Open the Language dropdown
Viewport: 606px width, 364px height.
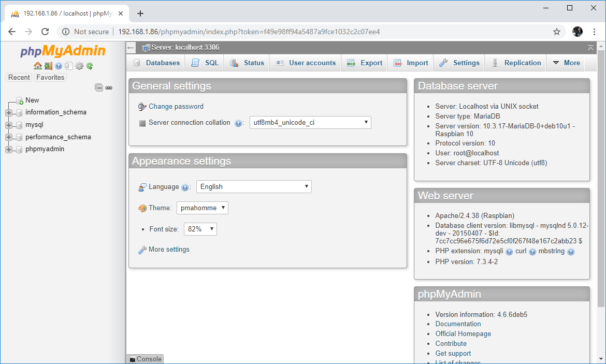pyautogui.click(x=254, y=186)
